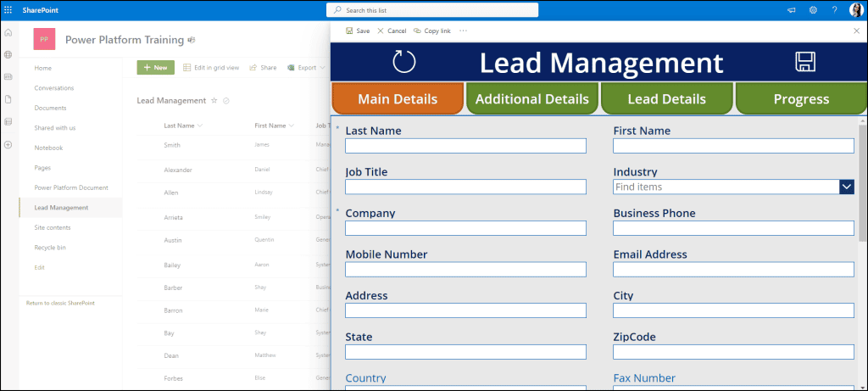
Task: Click the Business Phone input field
Action: click(x=733, y=228)
